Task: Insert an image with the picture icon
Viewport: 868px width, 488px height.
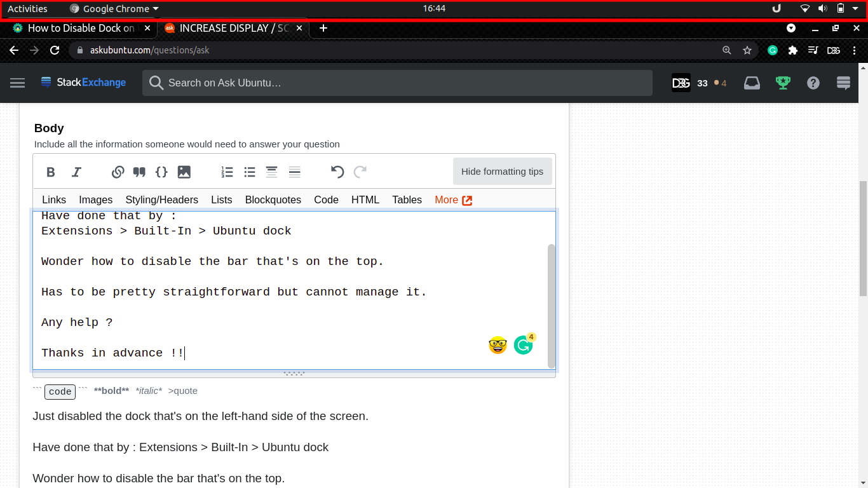Action: [x=184, y=172]
